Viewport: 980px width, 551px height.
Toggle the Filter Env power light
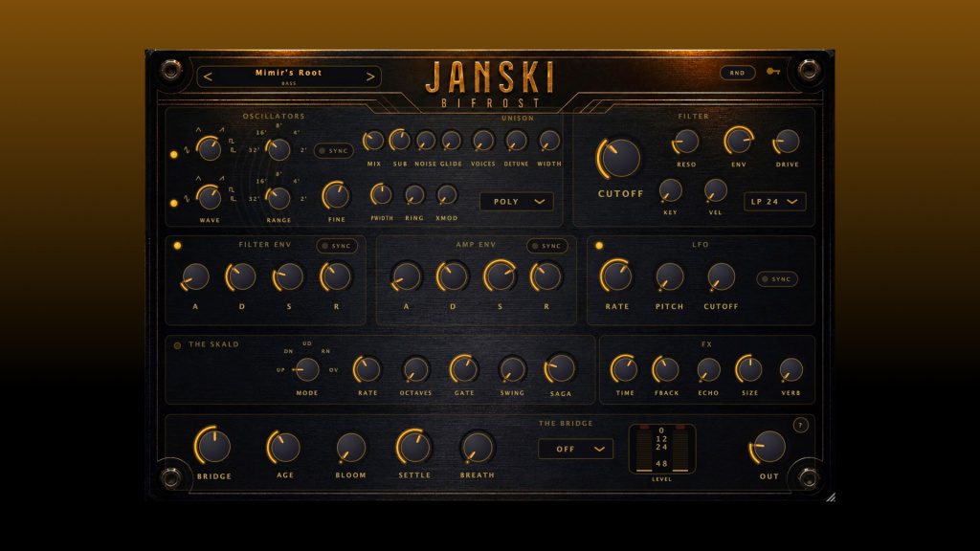pos(177,246)
